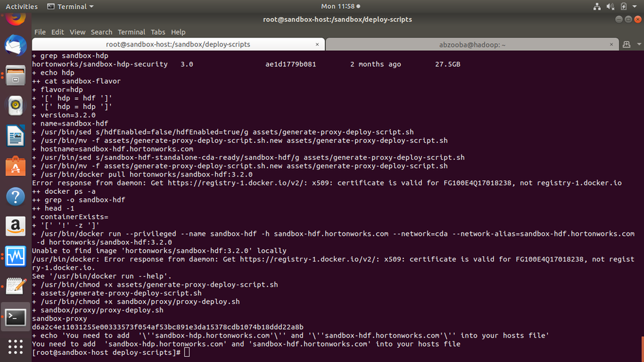Viewport: 644px width, 362px height.
Task: Click 'hortonworks/sandbox-hdp-security' repository name
Action: coord(100,64)
